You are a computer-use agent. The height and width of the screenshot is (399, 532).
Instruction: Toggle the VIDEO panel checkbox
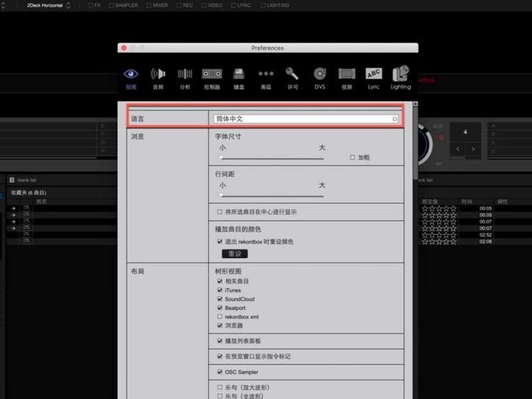click(x=203, y=5)
